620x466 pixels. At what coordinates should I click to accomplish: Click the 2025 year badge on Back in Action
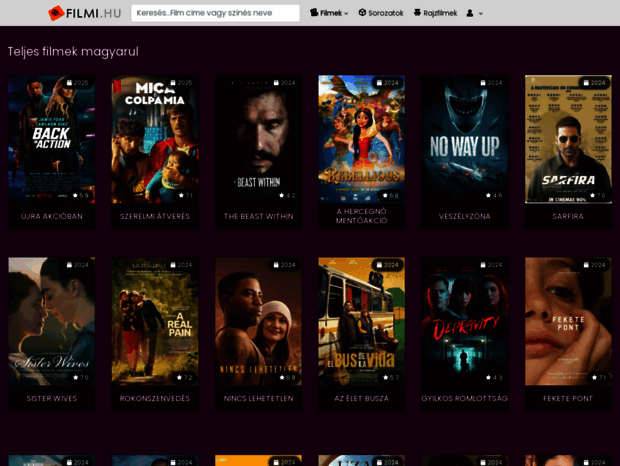pos(78,83)
